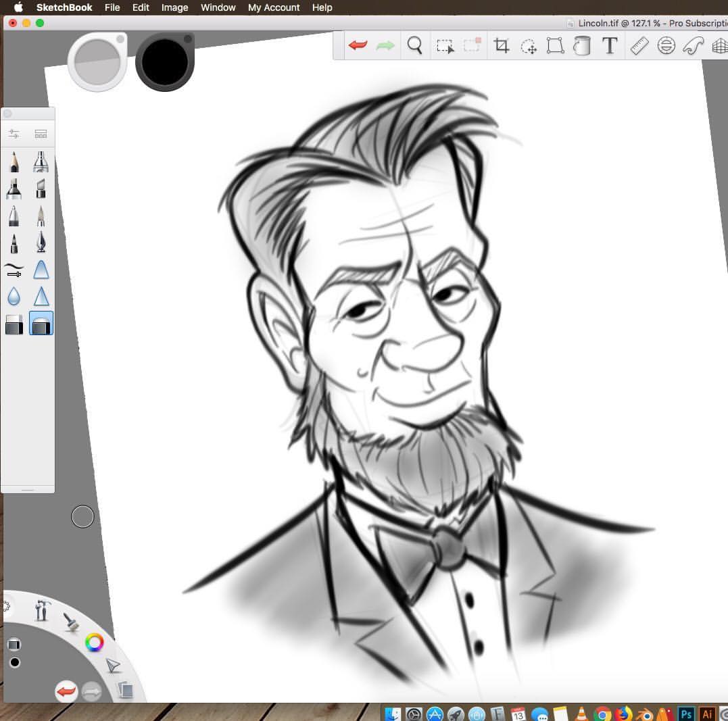Viewport: 728px width, 721px height.
Task: Click the current eraser indicator in the lagoon
Action: (14, 645)
